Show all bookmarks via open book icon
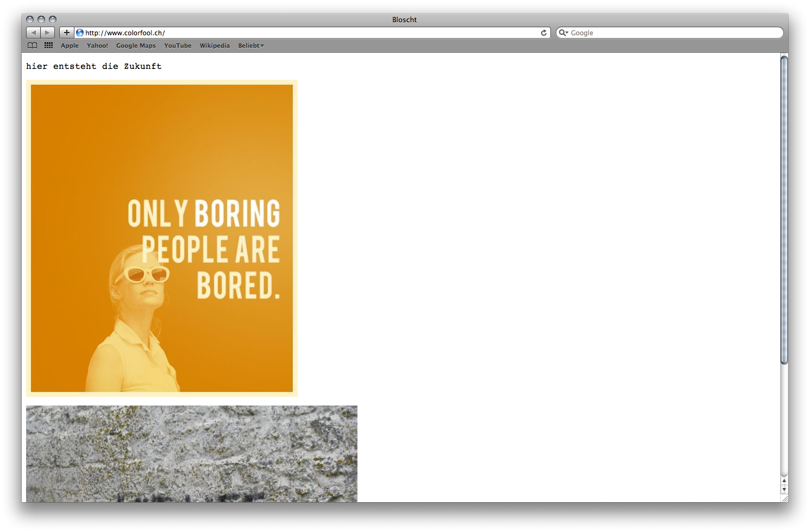The image size is (810, 532). 33,46
